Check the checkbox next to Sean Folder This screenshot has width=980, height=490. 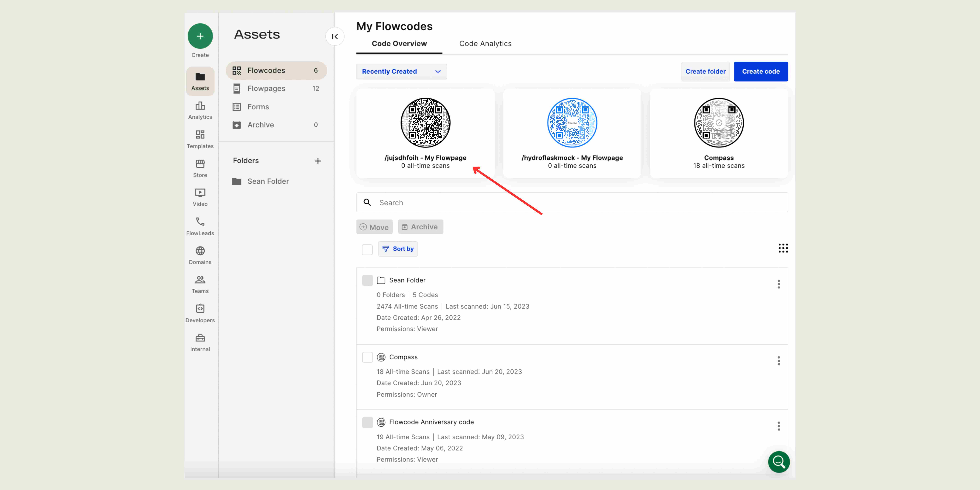[x=367, y=280]
